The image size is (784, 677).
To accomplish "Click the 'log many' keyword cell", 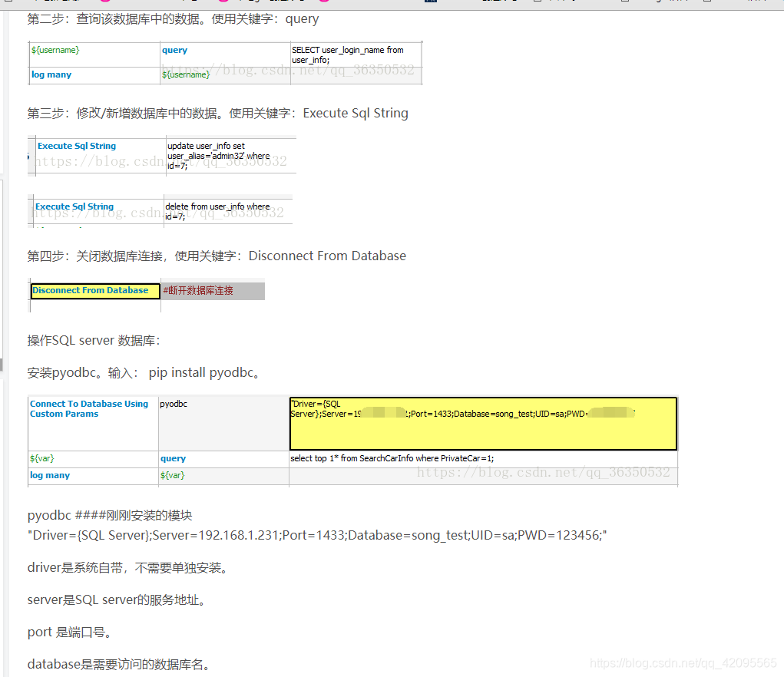I will pos(51,75).
